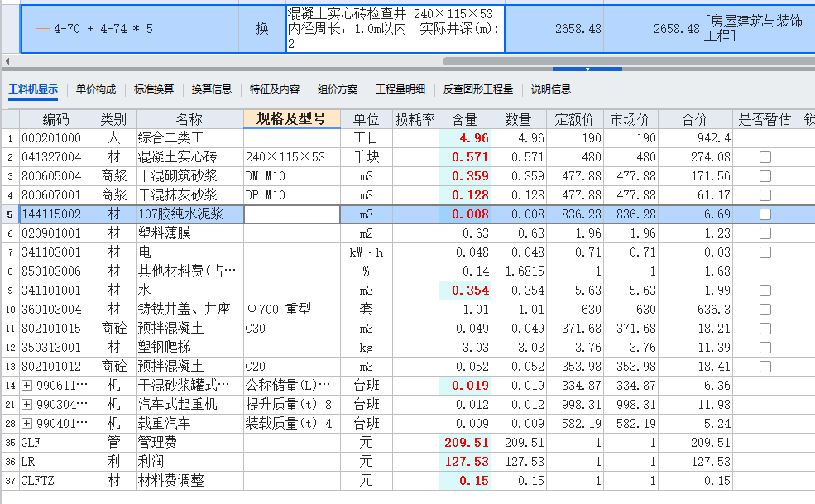Open the 组价方案 tab
This screenshot has width=815, height=504.
click(340, 91)
